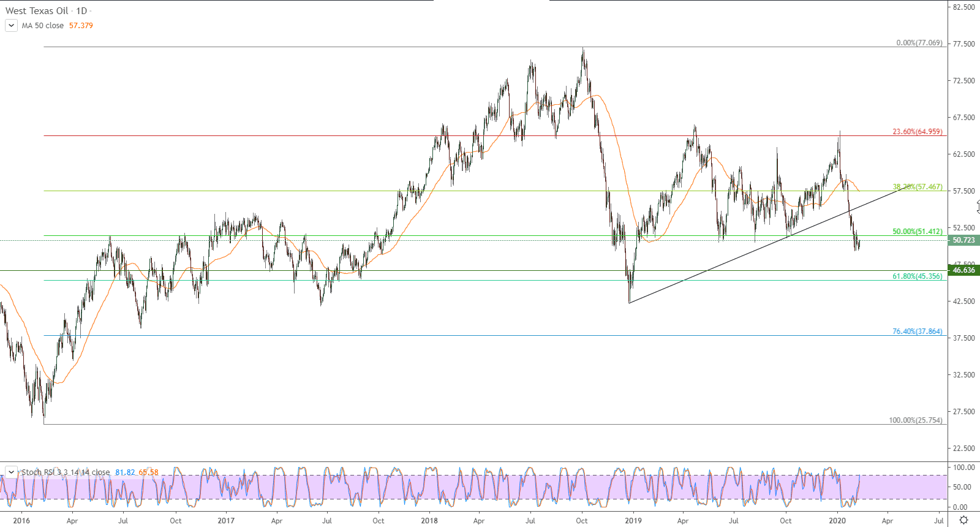980x527 pixels.
Task: Click the 62.500 price axis label
Action: pos(963,154)
